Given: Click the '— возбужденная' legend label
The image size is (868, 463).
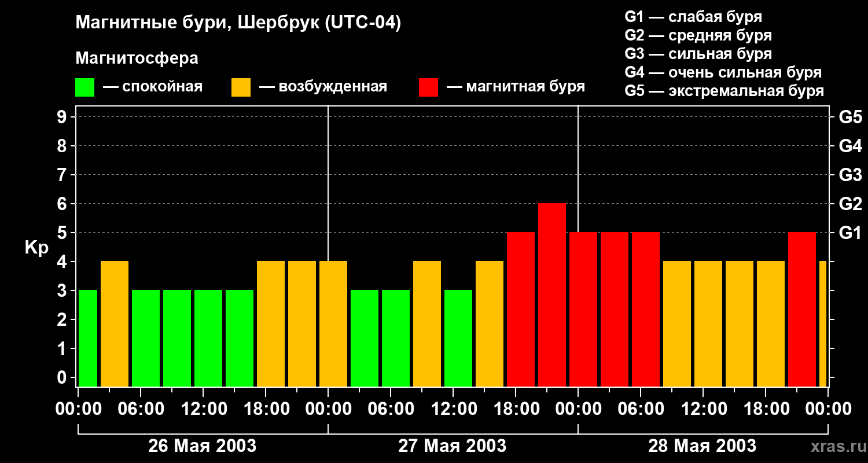Looking at the screenshot, I should [323, 87].
